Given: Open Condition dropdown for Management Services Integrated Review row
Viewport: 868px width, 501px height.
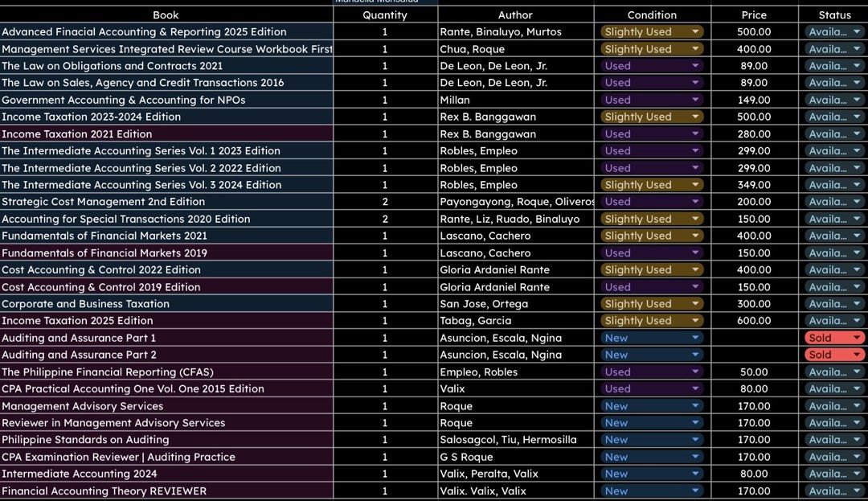Looking at the screenshot, I should (652, 49).
